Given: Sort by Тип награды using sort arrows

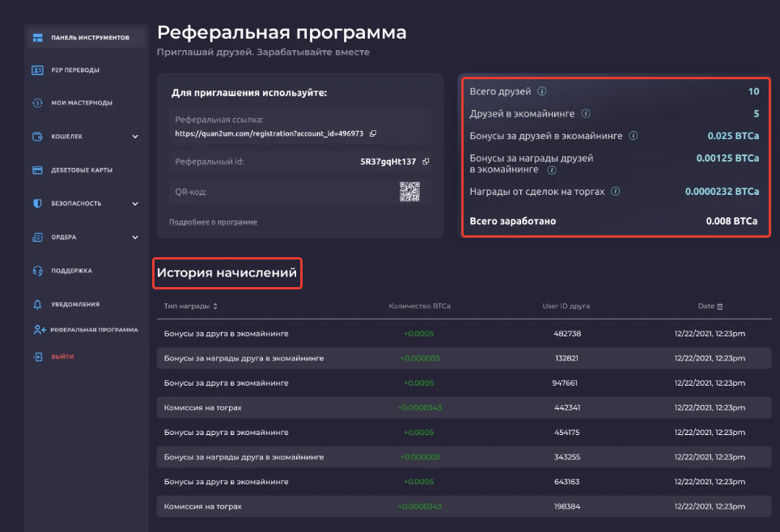Looking at the screenshot, I should 215,306.
